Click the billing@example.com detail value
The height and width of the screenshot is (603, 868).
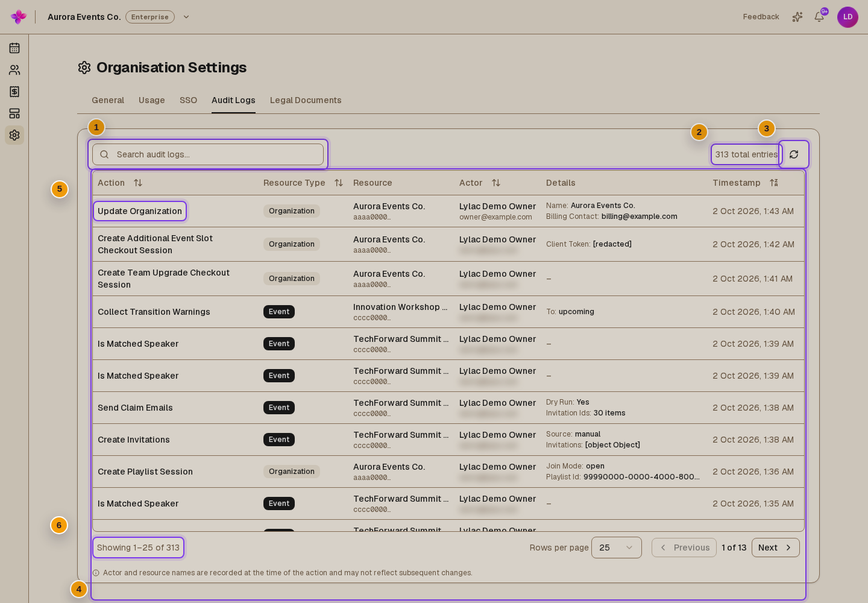pos(640,216)
